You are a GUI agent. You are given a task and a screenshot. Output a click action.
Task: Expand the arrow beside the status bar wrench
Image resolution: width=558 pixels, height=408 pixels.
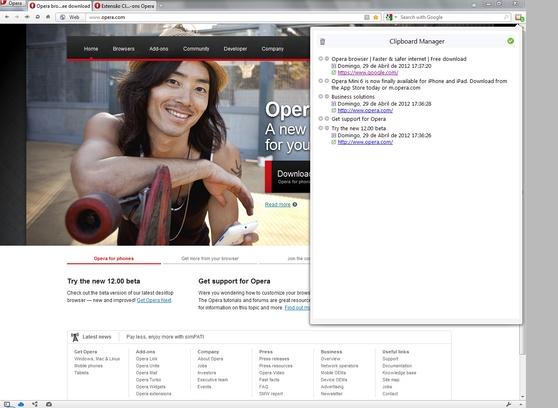[520, 404]
